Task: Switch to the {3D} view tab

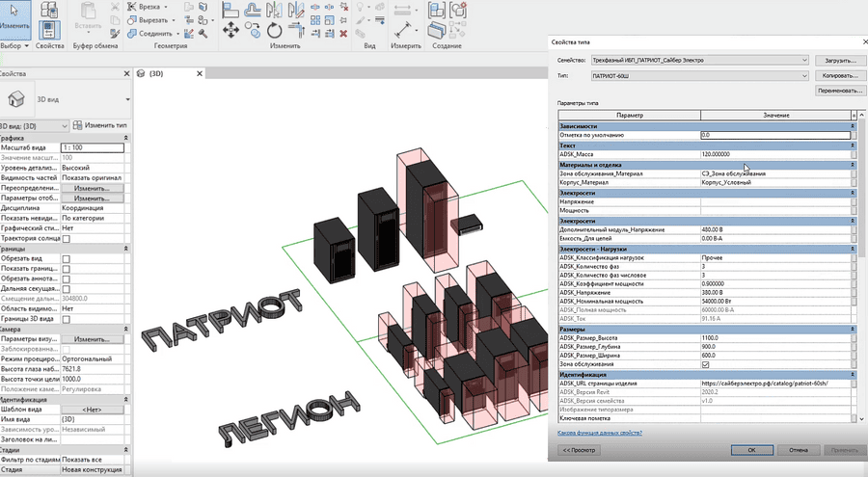Action: pos(155,73)
